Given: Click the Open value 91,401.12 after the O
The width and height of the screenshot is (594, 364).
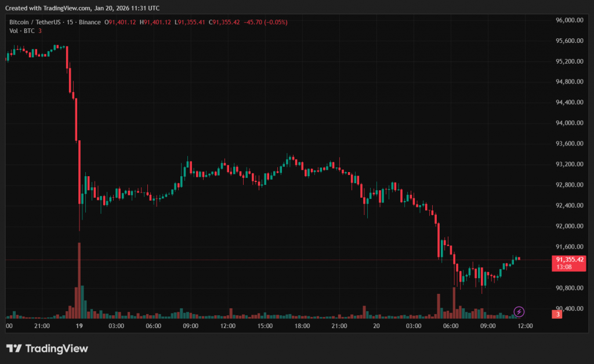Looking at the screenshot, I should click(124, 22).
